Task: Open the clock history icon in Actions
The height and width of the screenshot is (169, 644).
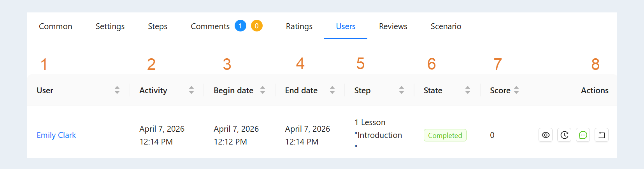Action: [x=564, y=135]
